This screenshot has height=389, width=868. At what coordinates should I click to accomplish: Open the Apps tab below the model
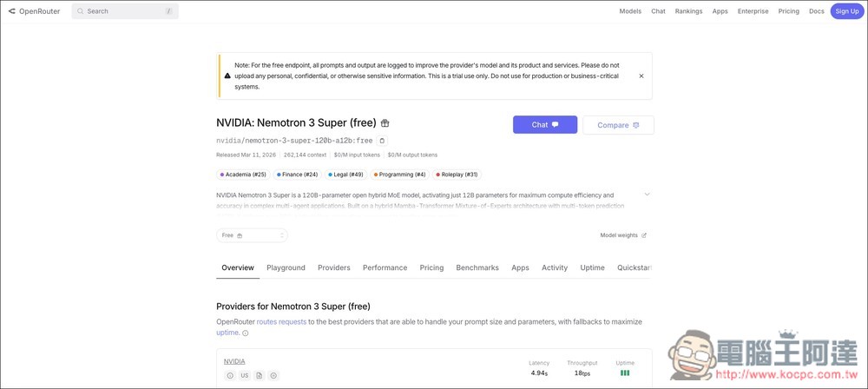[x=520, y=267]
